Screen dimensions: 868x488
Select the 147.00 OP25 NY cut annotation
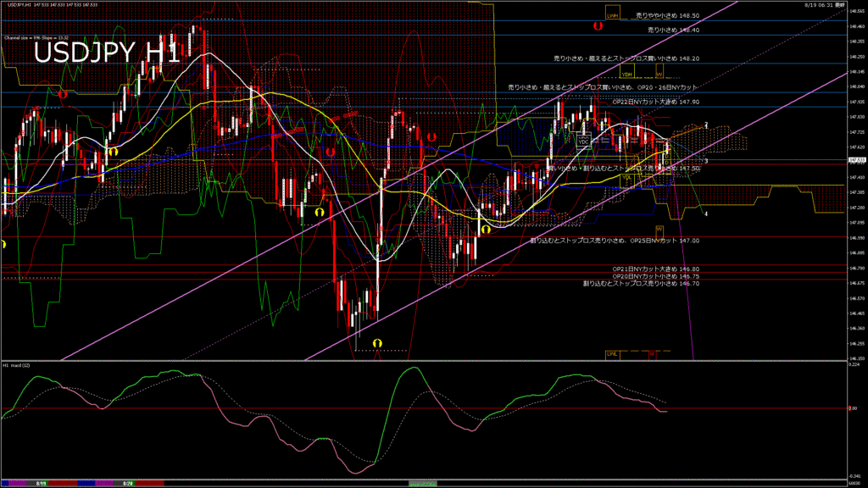615,241
